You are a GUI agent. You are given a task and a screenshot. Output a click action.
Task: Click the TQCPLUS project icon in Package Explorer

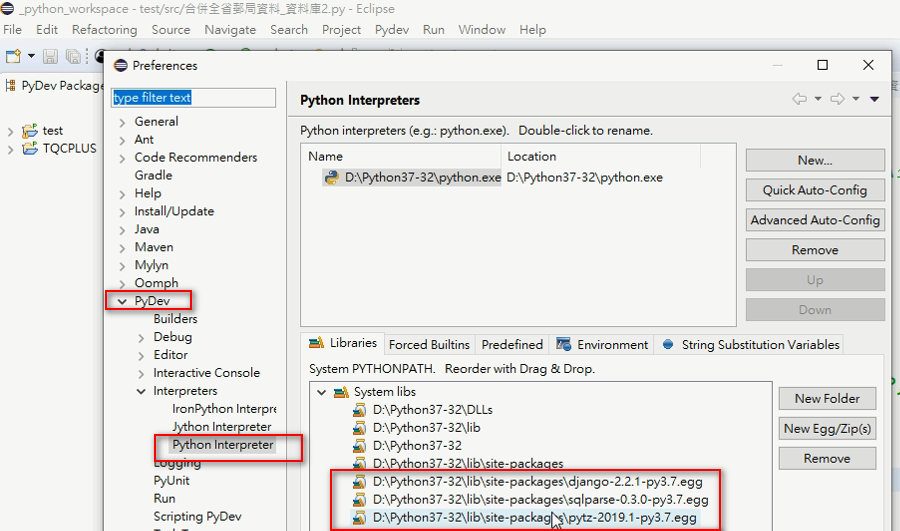point(30,149)
